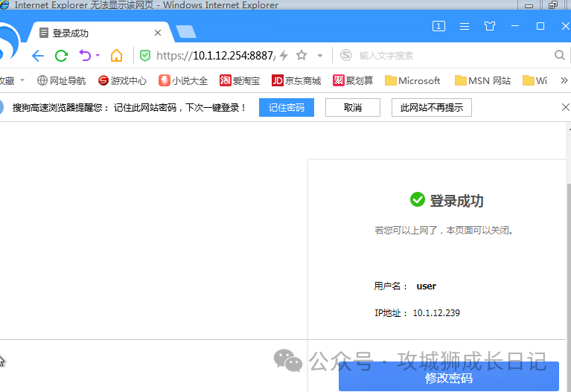Click the back navigation arrow
This screenshot has height=392, width=571.
click(38, 56)
